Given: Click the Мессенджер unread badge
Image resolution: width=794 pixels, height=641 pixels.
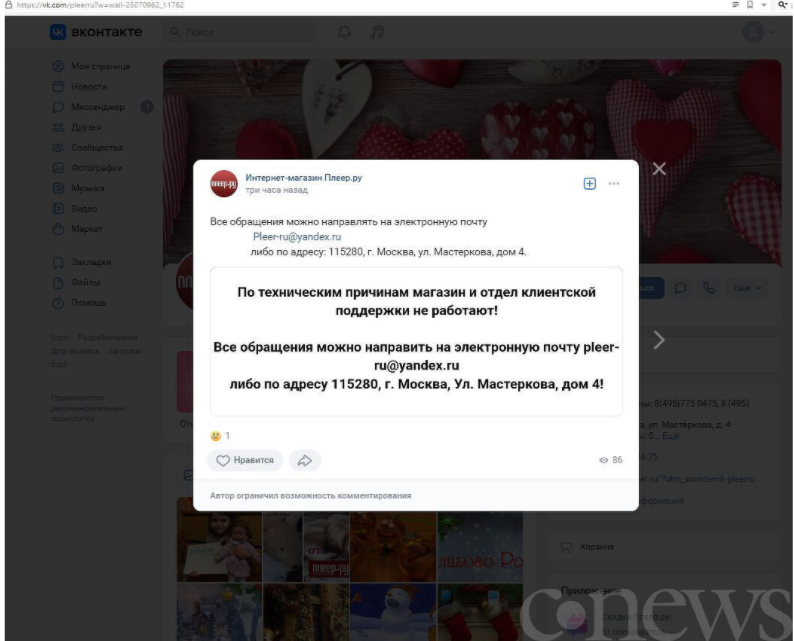Looking at the screenshot, I should [147, 107].
